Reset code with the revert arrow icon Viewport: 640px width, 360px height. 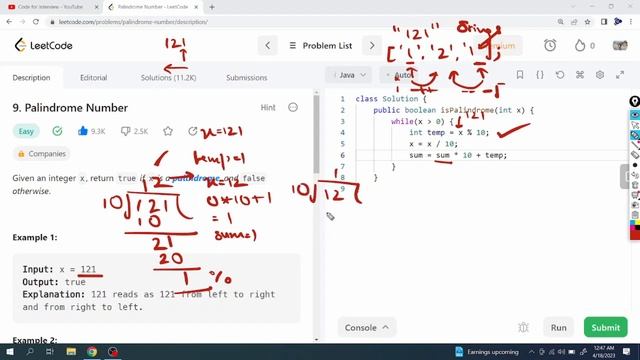click(560, 75)
